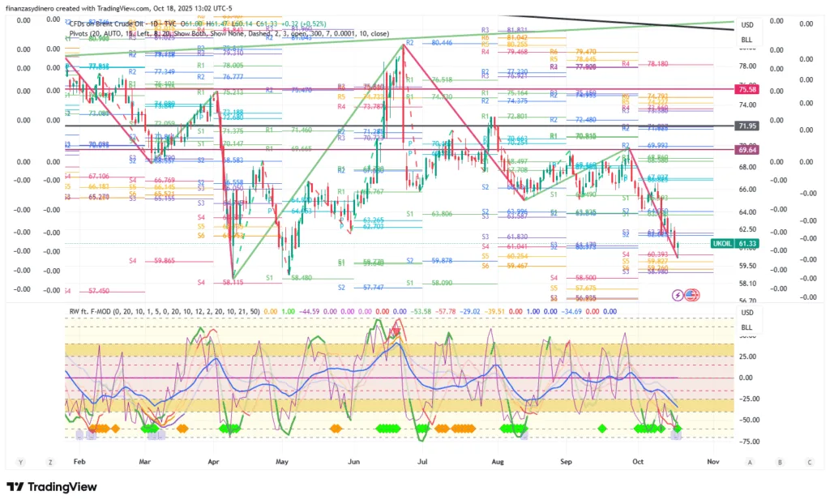
Task: Click the purple 69.64 price level swatch
Action: 747,150
